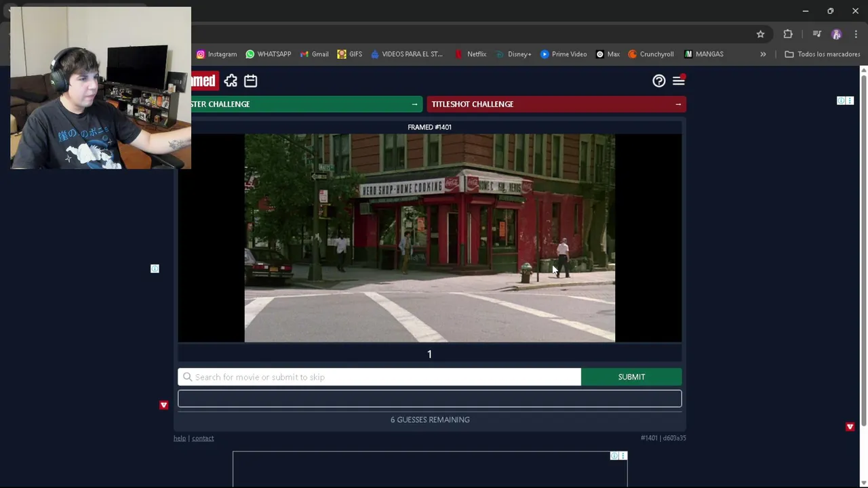868x488 pixels.
Task: Open the Gmail bookmark
Action: 314,54
